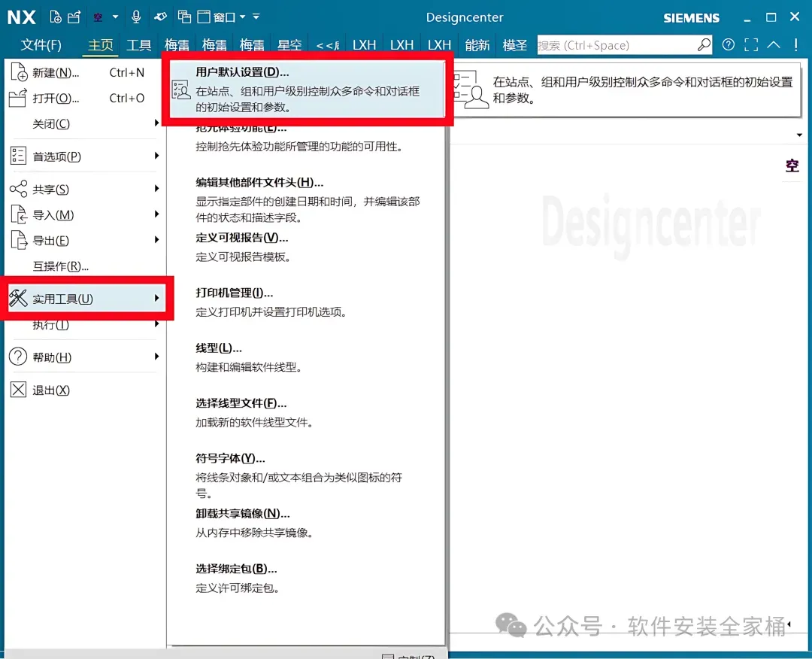Click the New file icon in the quick access toolbar

pyautogui.click(x=55, y=17)
